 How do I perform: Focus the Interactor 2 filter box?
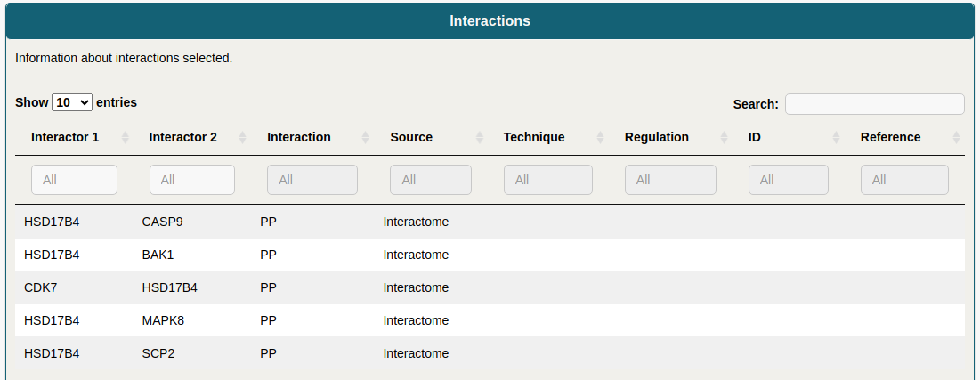(x=191, y=180)
